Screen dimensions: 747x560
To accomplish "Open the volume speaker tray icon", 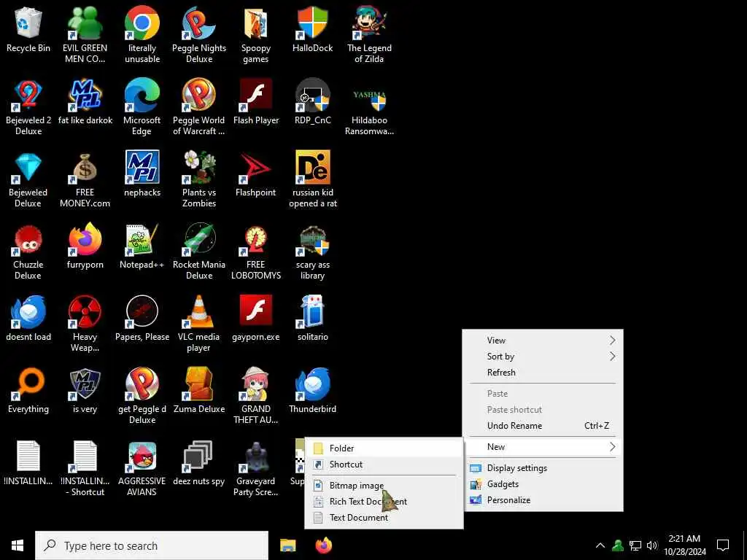I will click(652, 545).
